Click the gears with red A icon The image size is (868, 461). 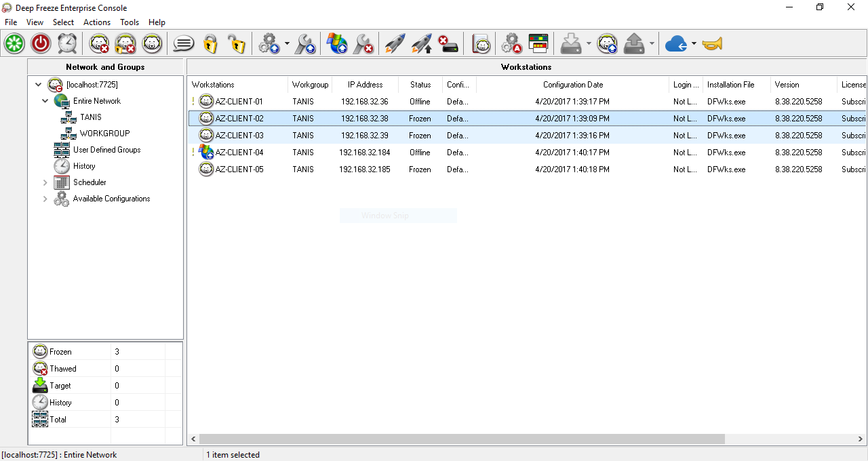pos(511,44)
